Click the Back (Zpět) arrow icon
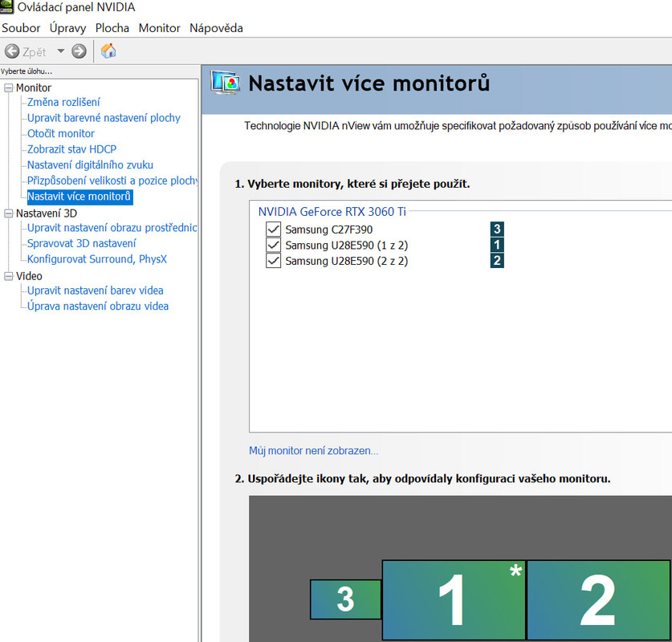The height and width of the screenshot is (642, 672). pos(12,51)
